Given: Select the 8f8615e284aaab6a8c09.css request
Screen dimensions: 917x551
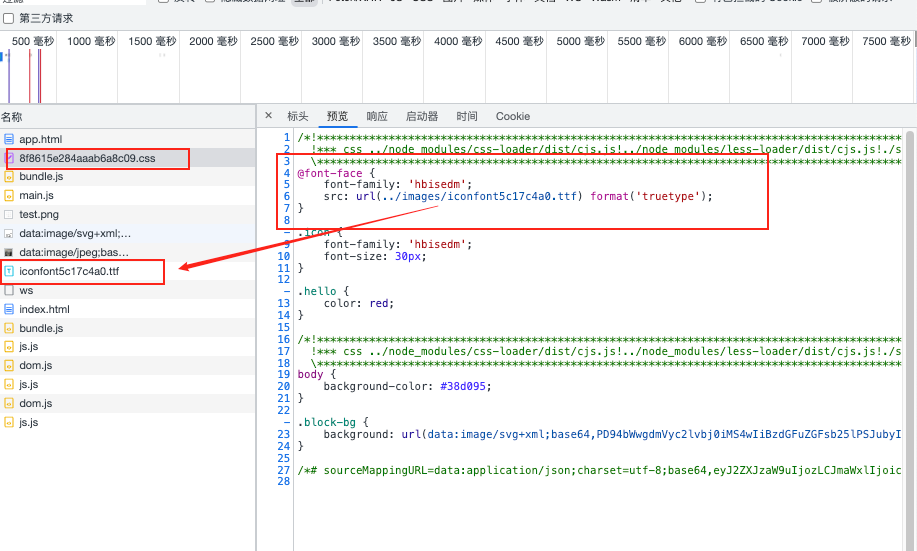Looking at the screenshot, I should 127,158.
